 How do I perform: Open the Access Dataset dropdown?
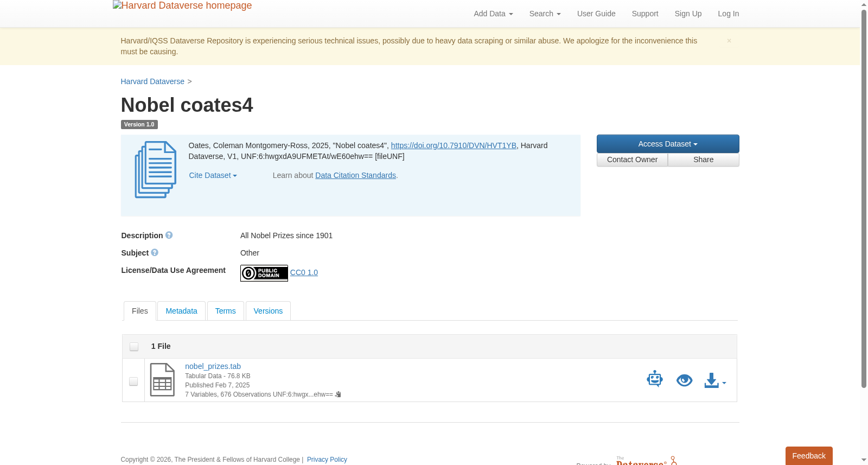click(668, 144)
